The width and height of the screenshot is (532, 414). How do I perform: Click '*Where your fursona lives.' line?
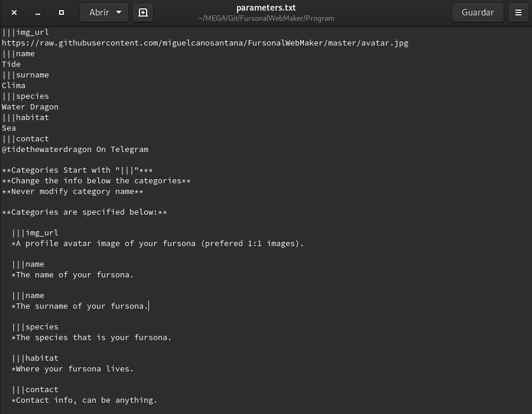(x=73, y=369)
